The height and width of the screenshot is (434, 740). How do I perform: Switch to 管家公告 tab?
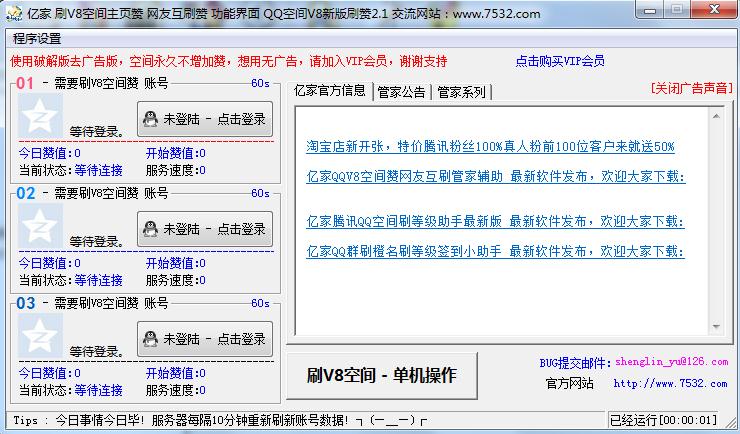pyautogui.click(x=402, y=92)
